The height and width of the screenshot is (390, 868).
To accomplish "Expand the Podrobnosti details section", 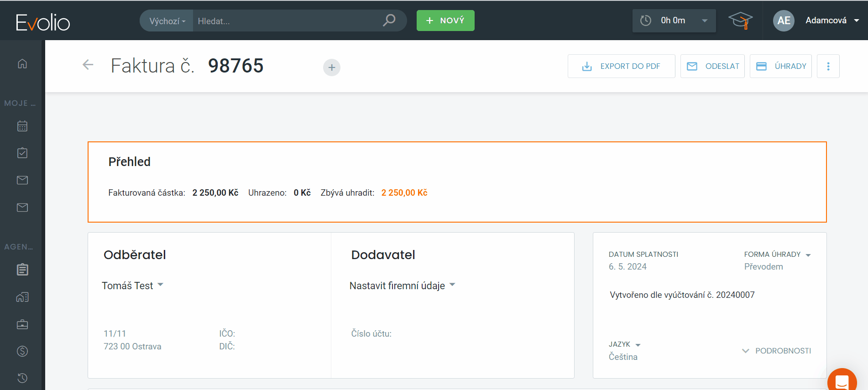I will pos(777,351).
